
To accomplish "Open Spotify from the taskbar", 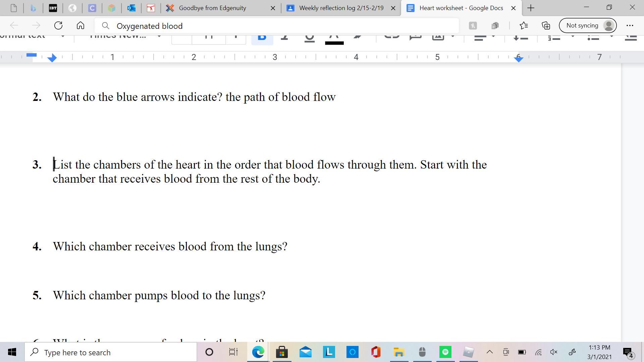I will click(445, 352).
